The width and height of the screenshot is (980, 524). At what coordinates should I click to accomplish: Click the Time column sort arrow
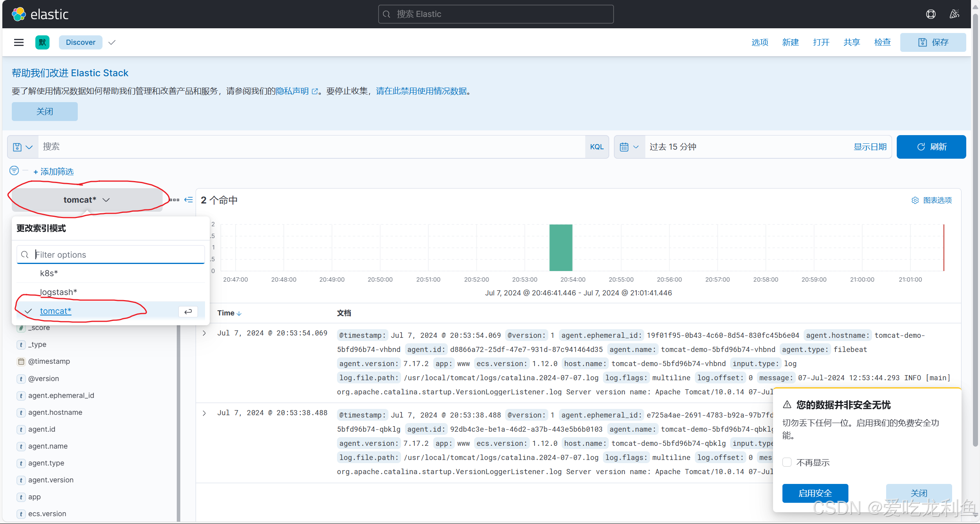point(239,313)
